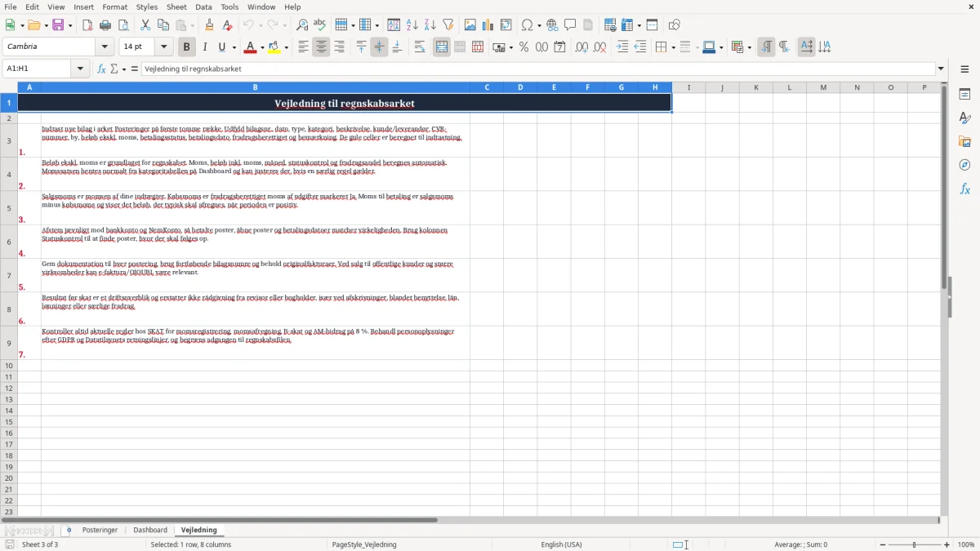The width and height of the screenshot is (980, 551).
Task: Open the Select Function dropdown arrow
Action: [x=124, y=69]
